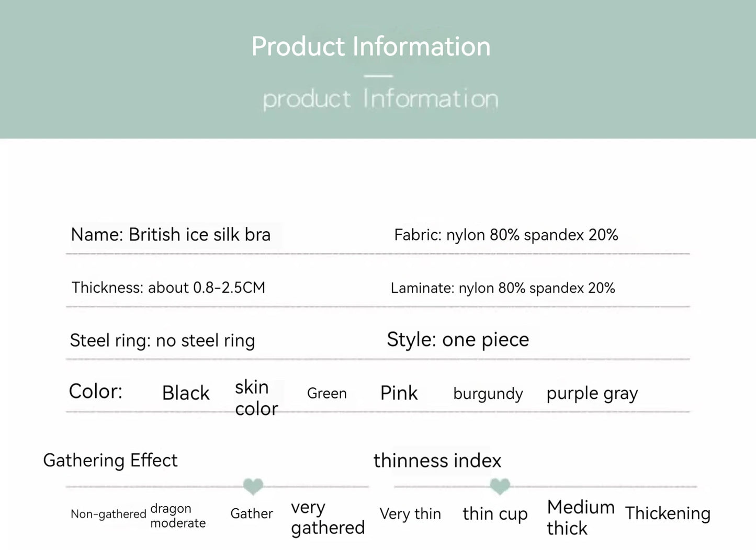Choose the skin color option
The height and width of the screenshot is (550, 756).
(x=256, y=398)
